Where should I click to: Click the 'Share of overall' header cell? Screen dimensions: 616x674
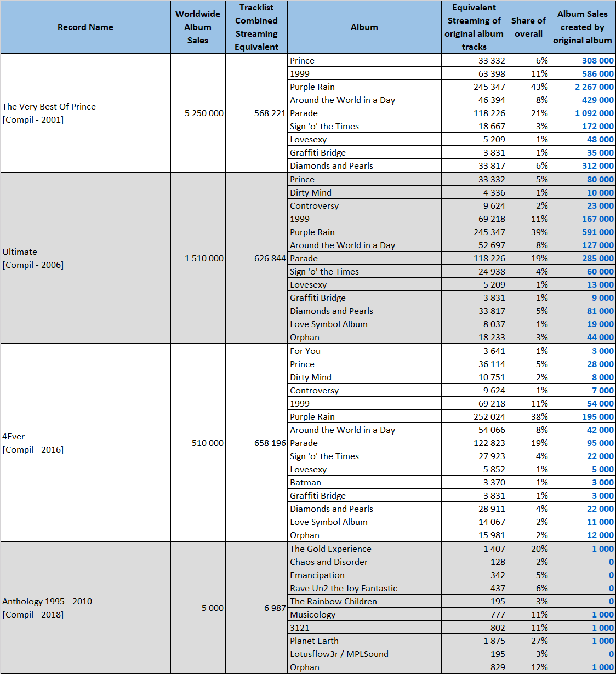[528, 27]
